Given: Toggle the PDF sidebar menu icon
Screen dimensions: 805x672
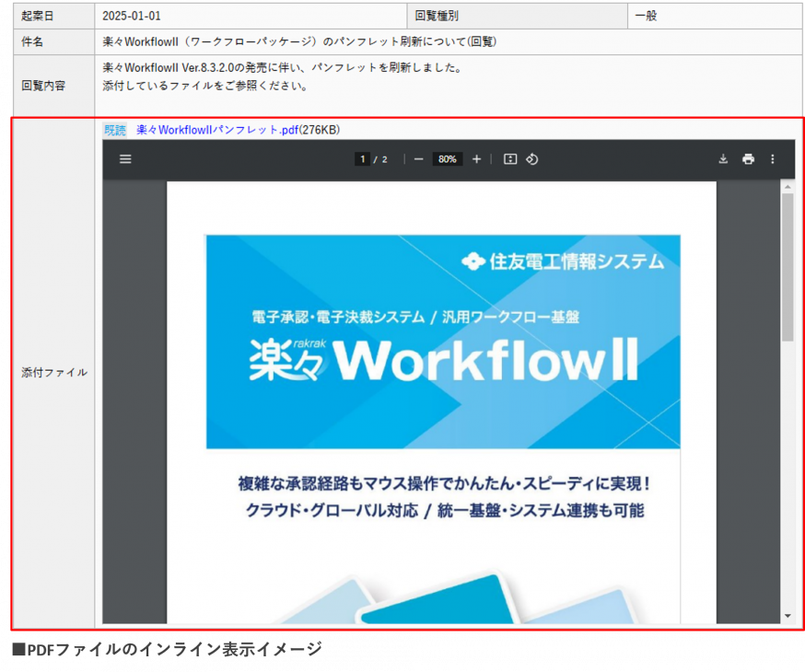Looking at the screenshot, I should pos(125,159).
